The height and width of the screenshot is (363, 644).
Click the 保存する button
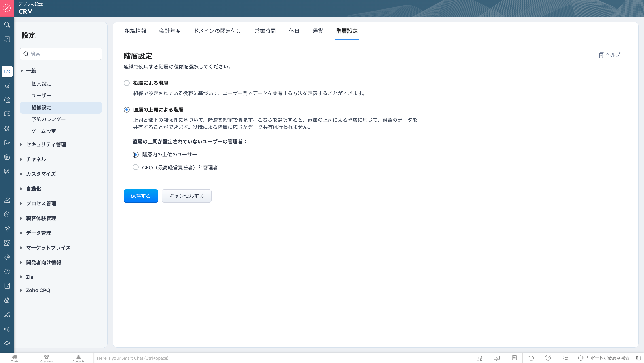[x=141, y=196]
